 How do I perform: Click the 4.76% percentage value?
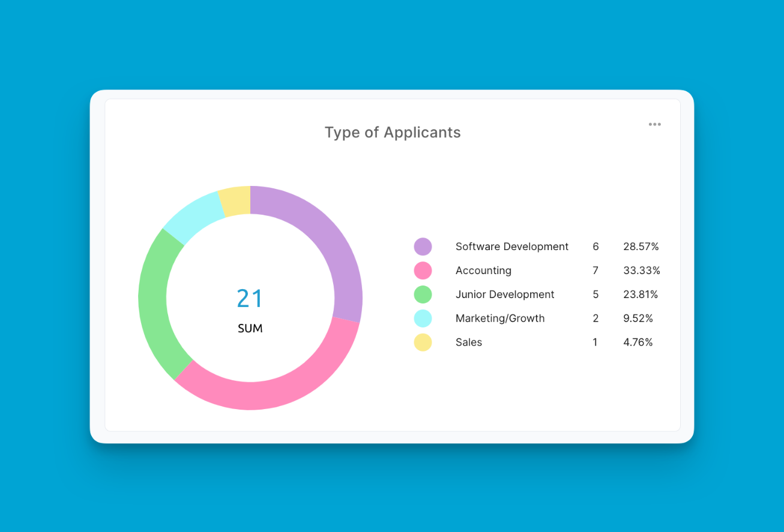coord(638,342)
